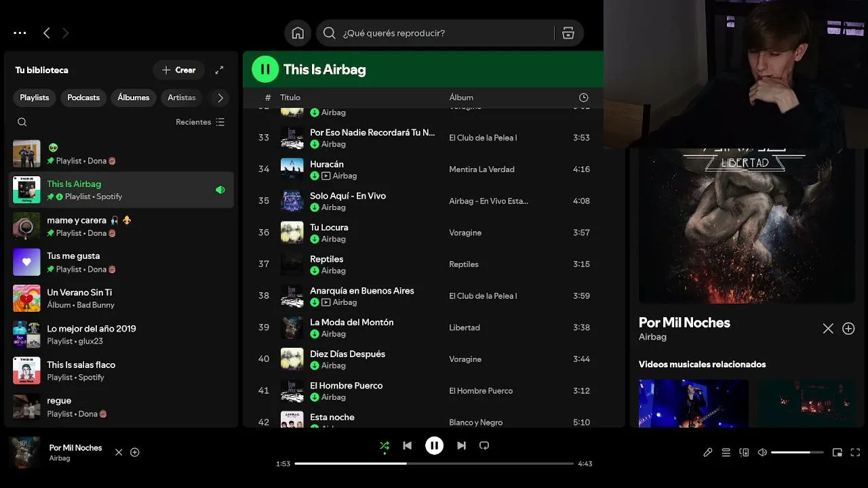This screenshot has width=868, height=488.
Task: Click the X icon in the side panel
Action: 828,329
